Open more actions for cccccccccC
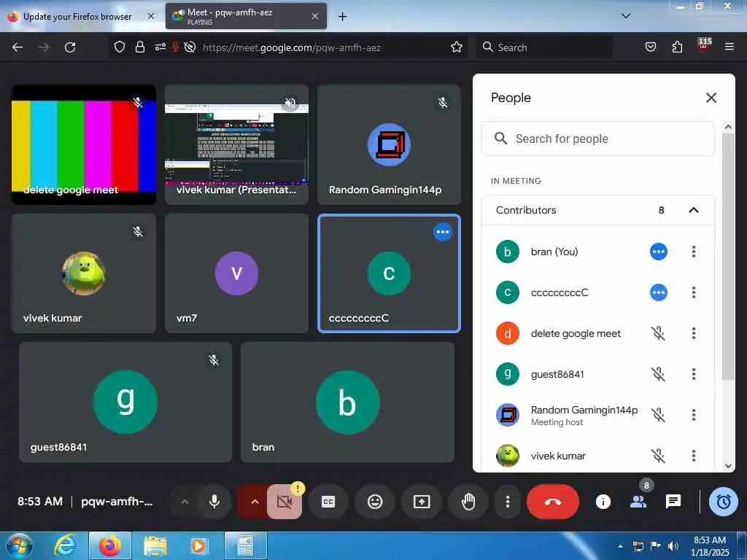This screenshot has width=747, height=560. pyautogui.click(x=694, y=292)
